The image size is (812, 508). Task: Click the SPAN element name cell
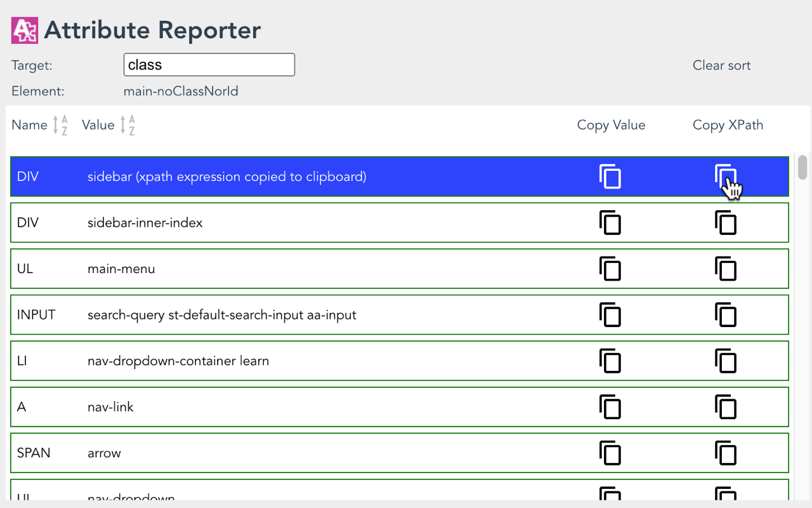click(x=34, y=453)
